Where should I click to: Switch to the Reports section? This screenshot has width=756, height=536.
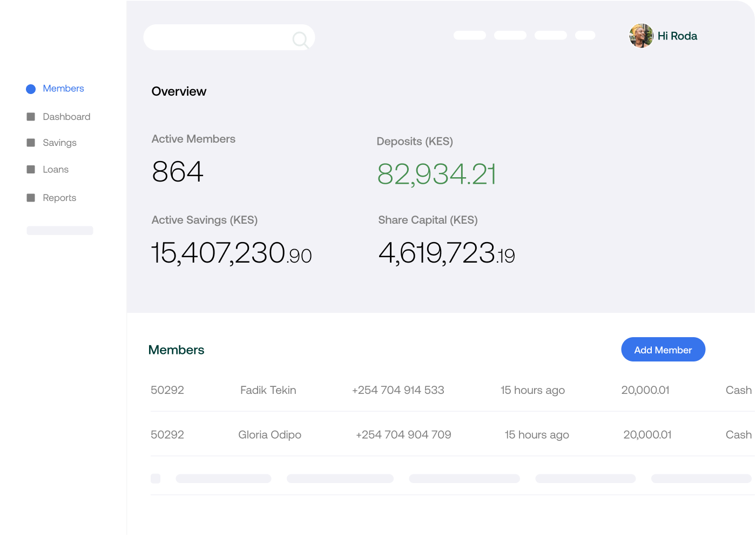click(59, 197)
